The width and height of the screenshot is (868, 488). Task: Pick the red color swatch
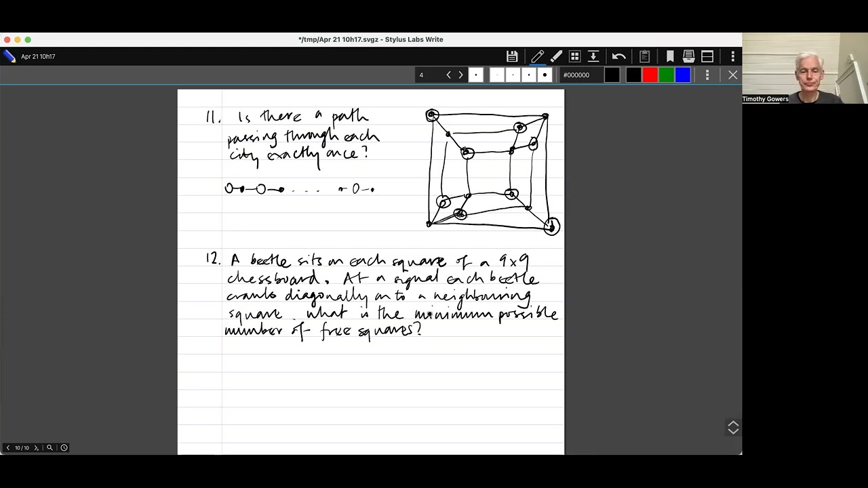tap(650, 75)
